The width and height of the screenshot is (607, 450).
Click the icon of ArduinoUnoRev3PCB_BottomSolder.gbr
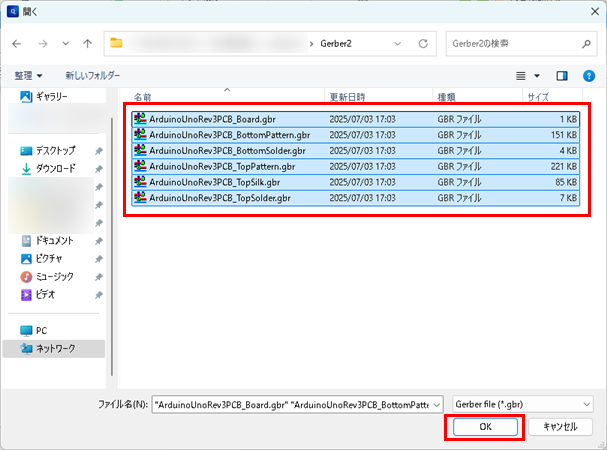(140, 150)
